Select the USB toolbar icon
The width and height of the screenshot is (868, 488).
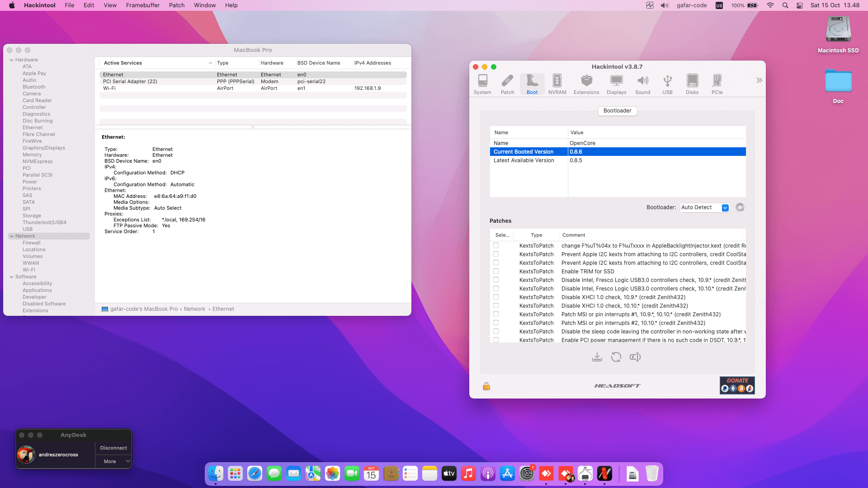pyautogui.click(x=667, y=84)
